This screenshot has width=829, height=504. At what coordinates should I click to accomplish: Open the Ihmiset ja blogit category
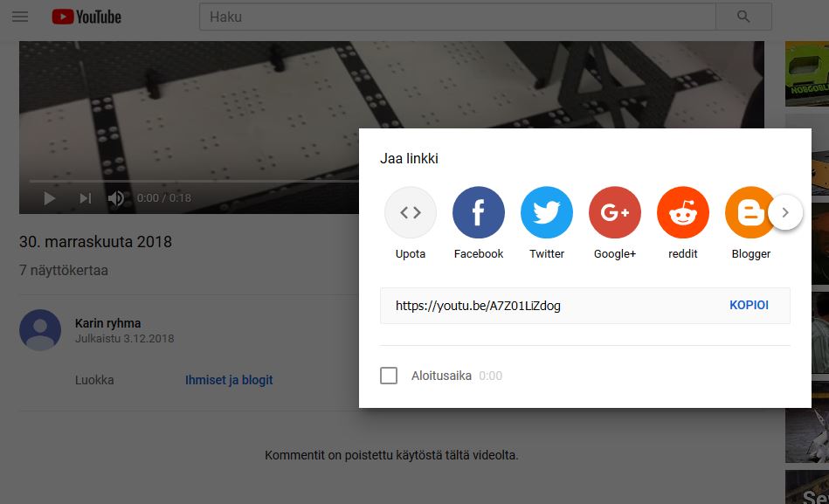(229, 380)
